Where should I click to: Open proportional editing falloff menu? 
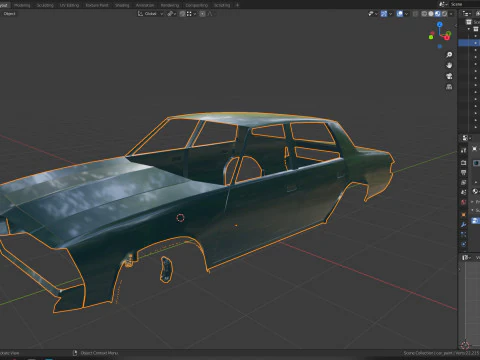tap(210, 14)
